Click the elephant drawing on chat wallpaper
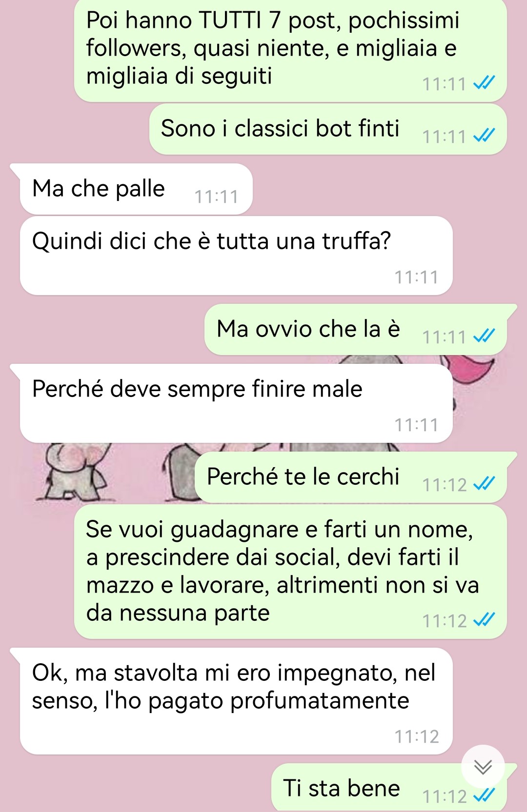 (x=76, y=472)
